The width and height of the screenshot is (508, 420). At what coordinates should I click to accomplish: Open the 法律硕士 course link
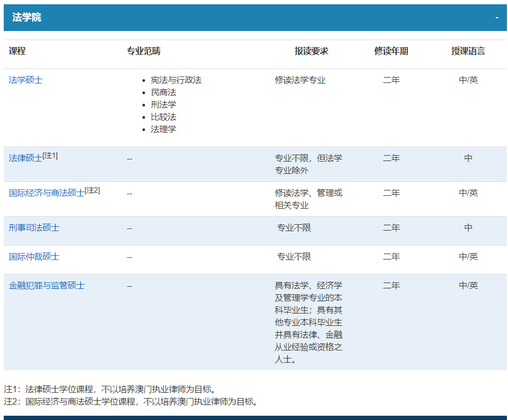pyautogui.click(x=25, y=158)
